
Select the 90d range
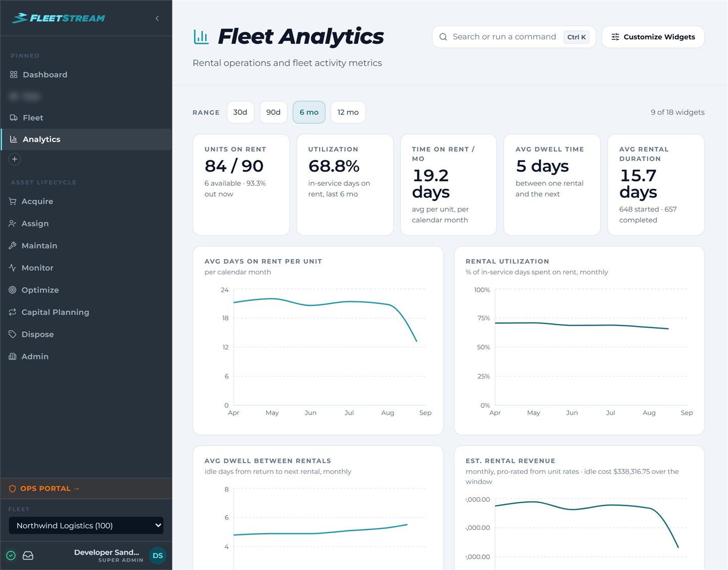[x=274, y=112]
